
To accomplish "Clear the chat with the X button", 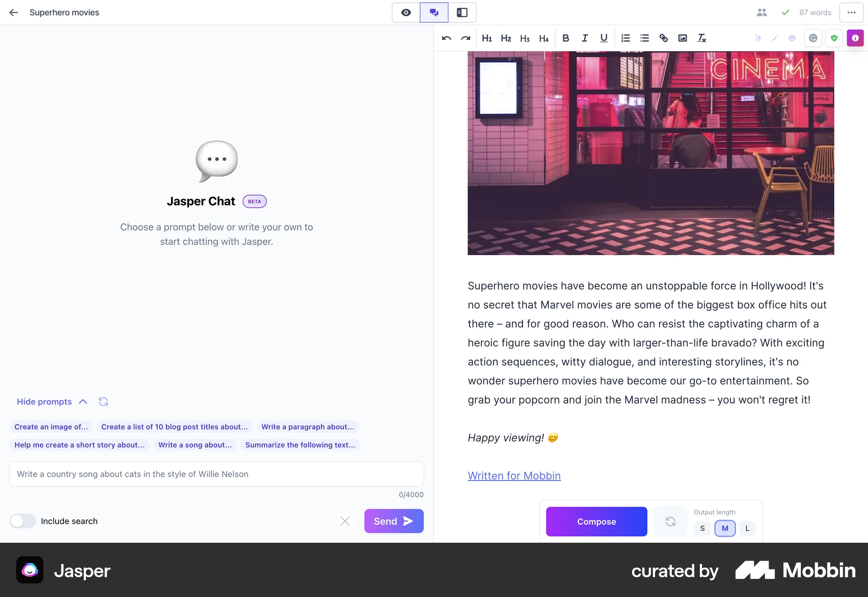I will click(x=345, y=521).
